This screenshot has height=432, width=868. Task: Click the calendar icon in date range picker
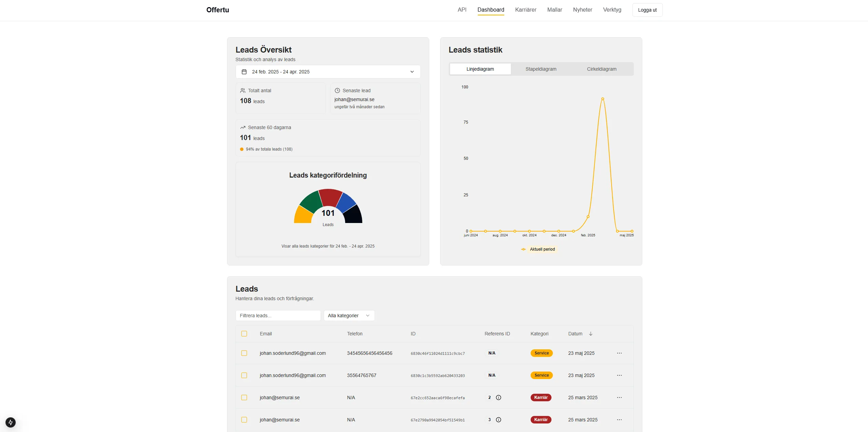tap(244, 72)
